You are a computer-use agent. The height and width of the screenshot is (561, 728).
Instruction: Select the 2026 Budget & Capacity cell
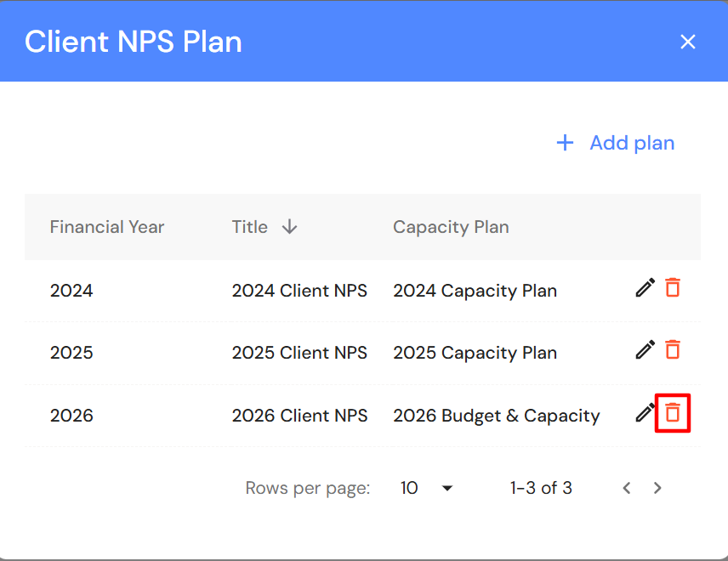496,416
